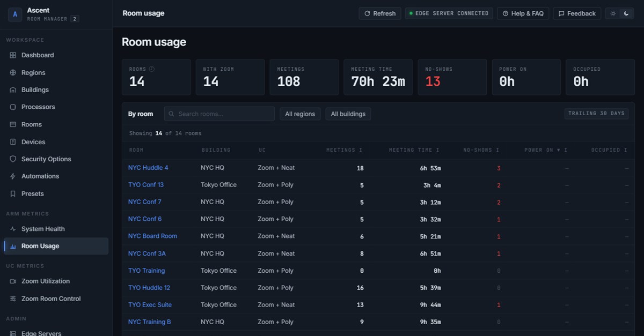The image size is (644, 336).
Task: Click the camera icon for Zoom Utilization
Action: coord(13,281)
